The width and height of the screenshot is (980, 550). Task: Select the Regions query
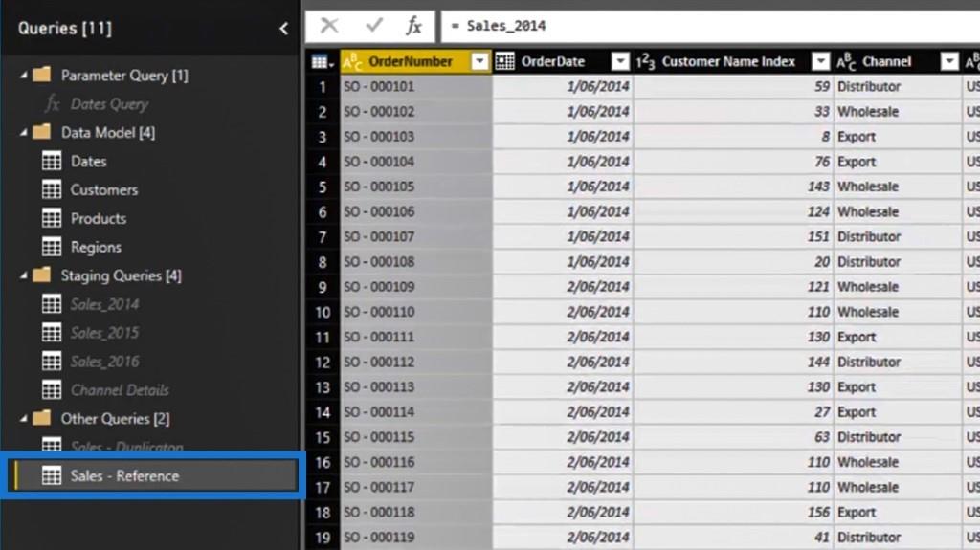click(x=96, y=247)
